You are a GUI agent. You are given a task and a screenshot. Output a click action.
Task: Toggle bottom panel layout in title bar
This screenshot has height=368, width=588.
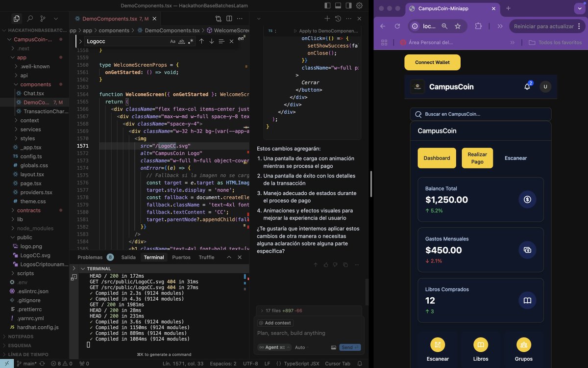[338, 5]
